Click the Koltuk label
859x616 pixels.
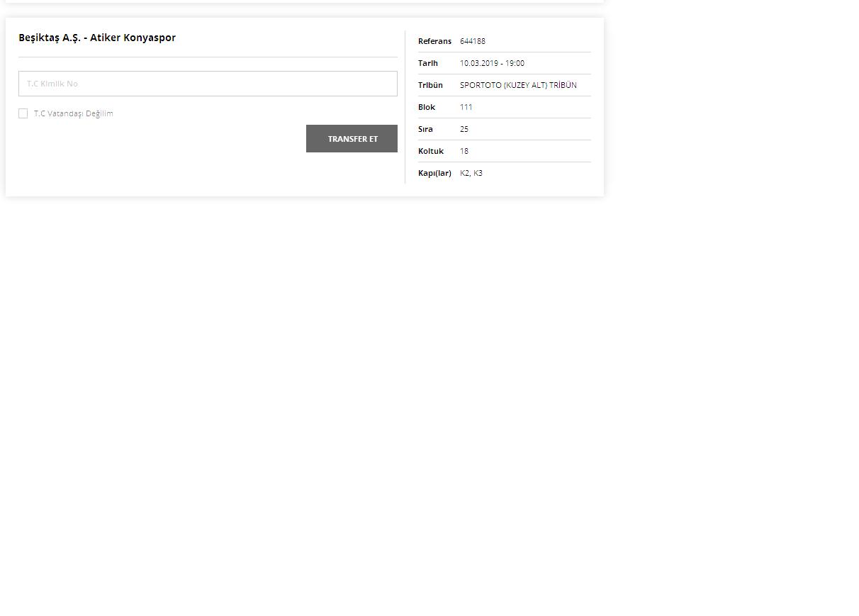coord(431,151)
